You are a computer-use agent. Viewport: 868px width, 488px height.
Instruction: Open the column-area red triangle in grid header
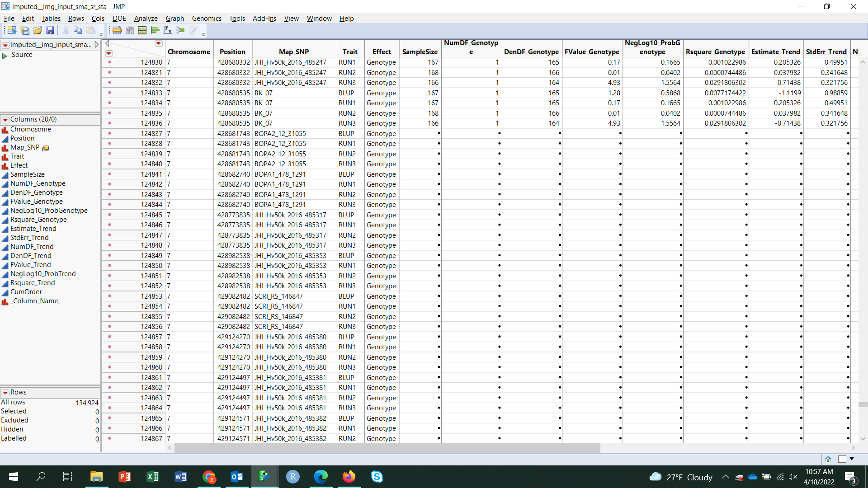click(159, 43)
